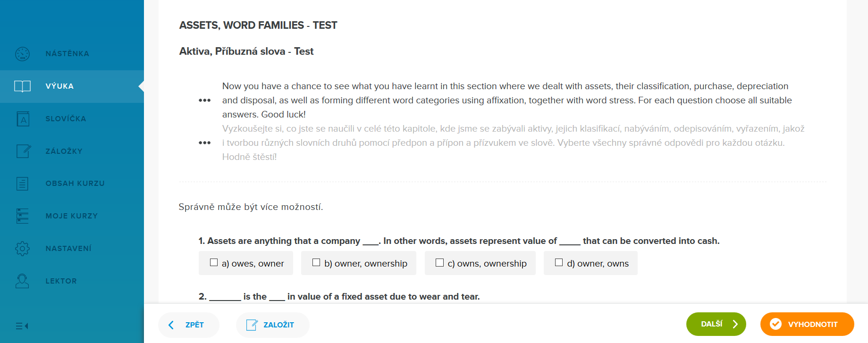Expand the three dots beside English instructions
The image size is (868, 343).
[204, 100]
